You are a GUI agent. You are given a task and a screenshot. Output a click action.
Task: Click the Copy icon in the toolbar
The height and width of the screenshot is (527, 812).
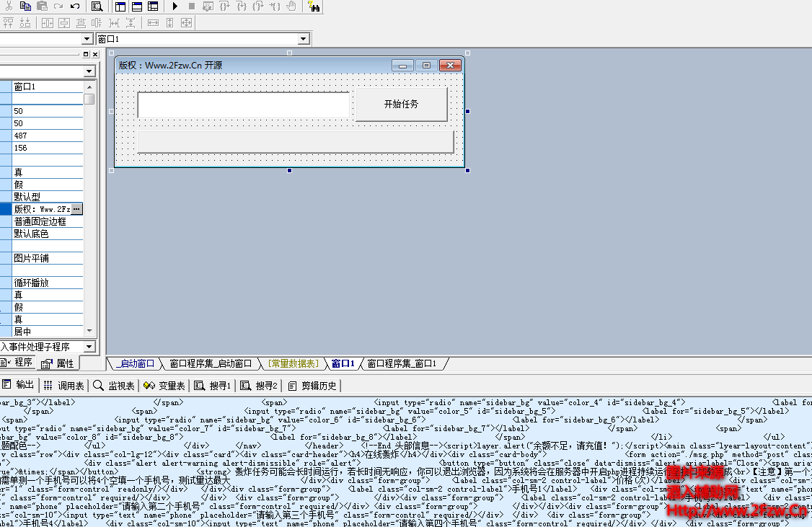(x=25, y=6)
